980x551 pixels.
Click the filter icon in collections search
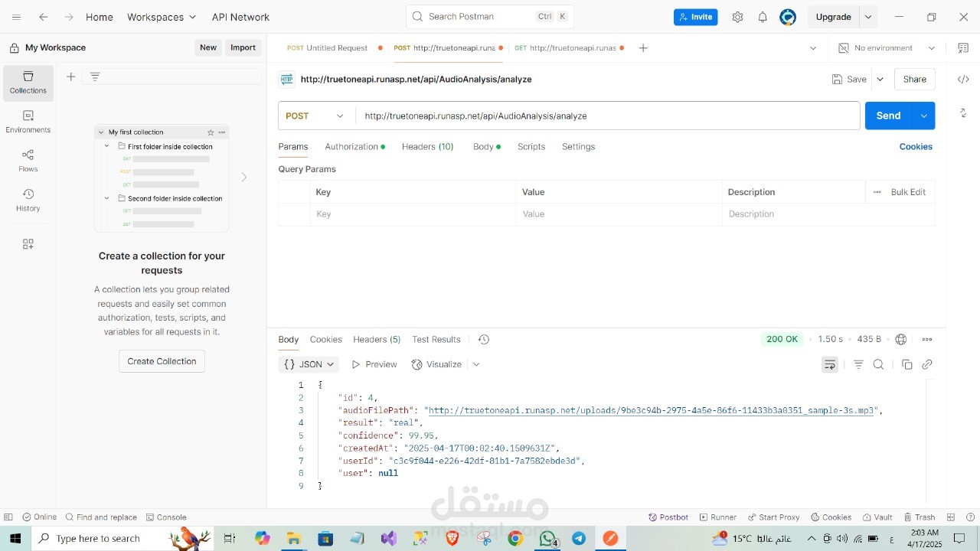point(95,77)
